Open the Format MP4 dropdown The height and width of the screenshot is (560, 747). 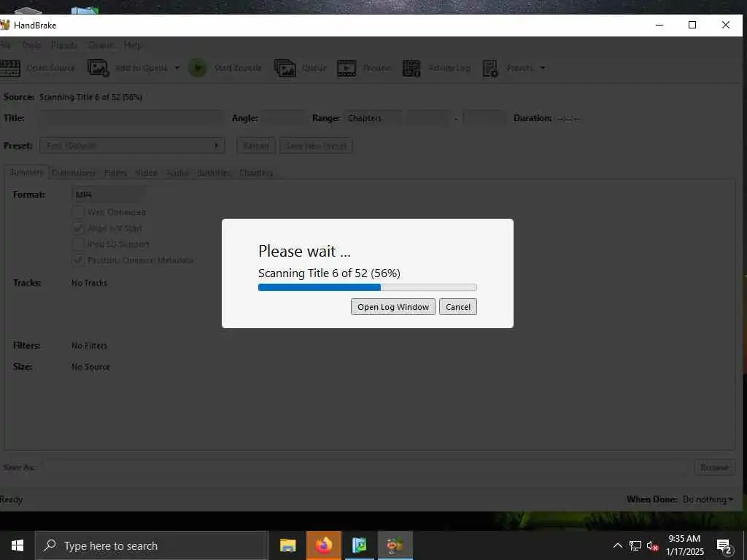click(108, 194)
